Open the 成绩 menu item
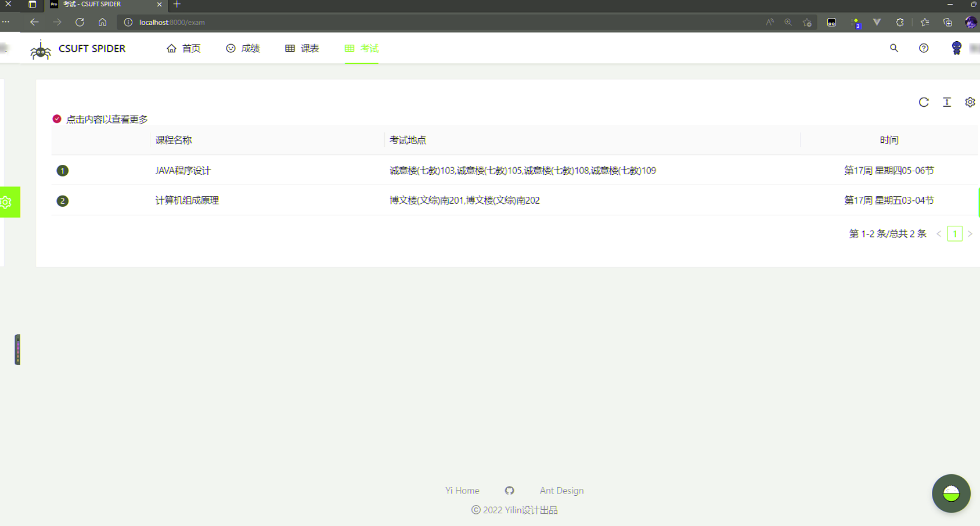 pyautogui.click(x=243, y=48)
